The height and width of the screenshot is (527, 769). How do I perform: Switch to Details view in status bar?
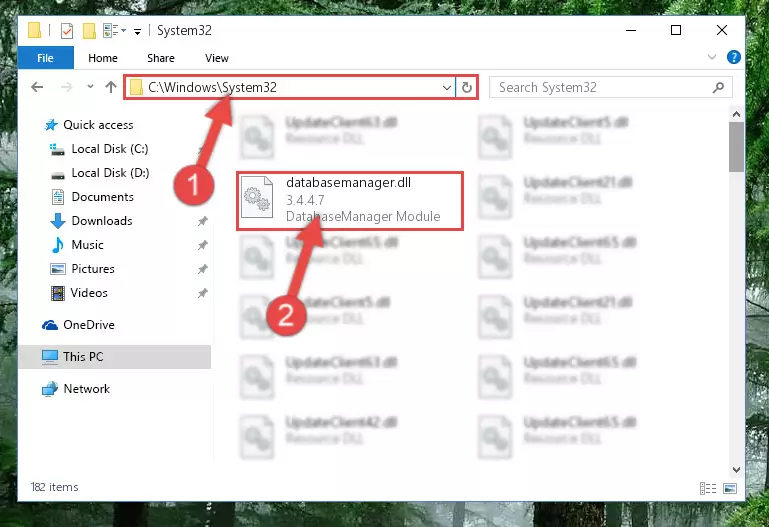[708, 488]
